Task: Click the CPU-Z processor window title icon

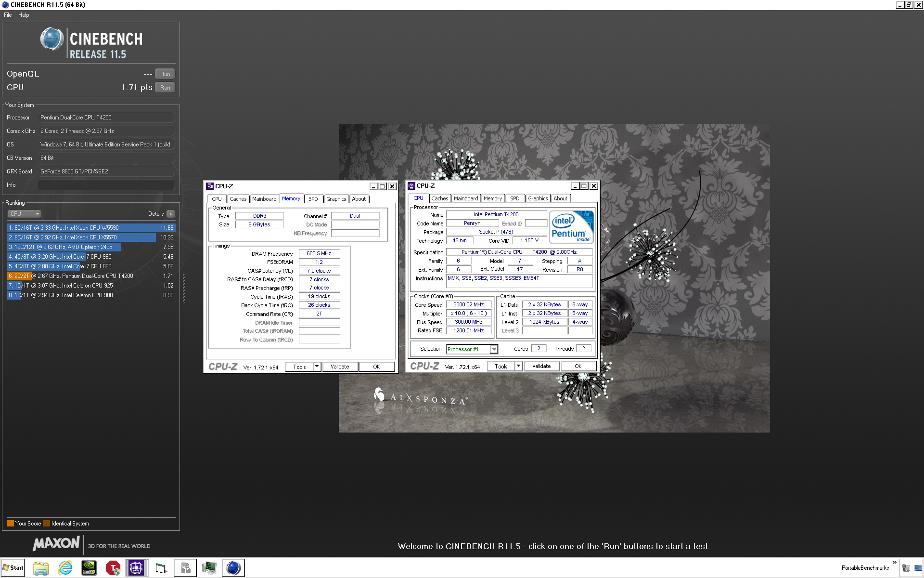Action: click(x=411, y=186)
